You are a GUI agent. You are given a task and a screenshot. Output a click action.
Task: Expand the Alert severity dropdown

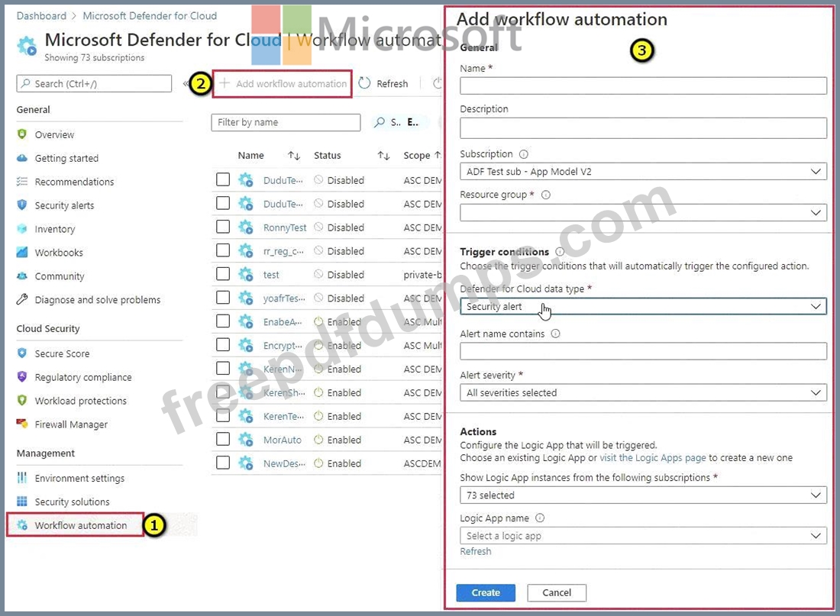[x=643, y=393]
